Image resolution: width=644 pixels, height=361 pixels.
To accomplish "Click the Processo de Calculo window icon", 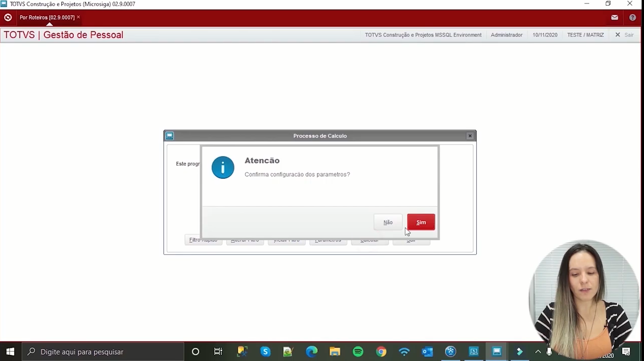I will (x=170, y=136).
